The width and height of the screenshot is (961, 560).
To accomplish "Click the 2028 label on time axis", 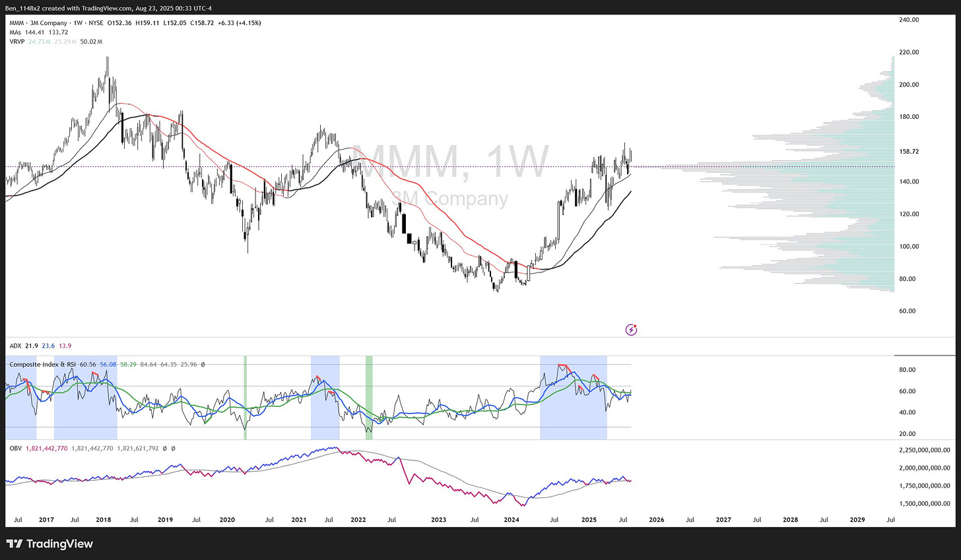I will click(x=790, y=520).
